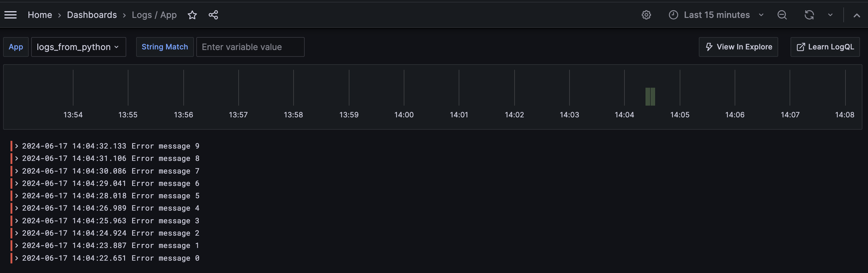Star the Logs / App dashboard
Viewport: 868px width, 273px height.
tap(192, 15)
